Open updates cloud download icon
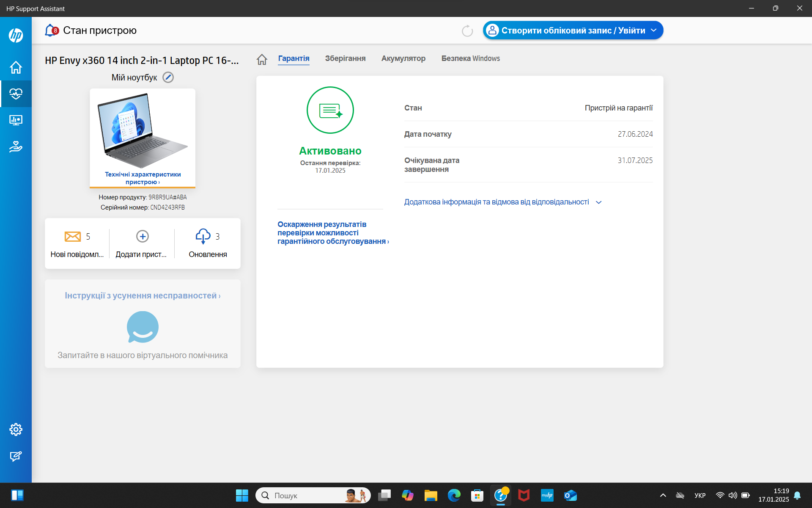The image size is (812, 508). coord(203,236)
